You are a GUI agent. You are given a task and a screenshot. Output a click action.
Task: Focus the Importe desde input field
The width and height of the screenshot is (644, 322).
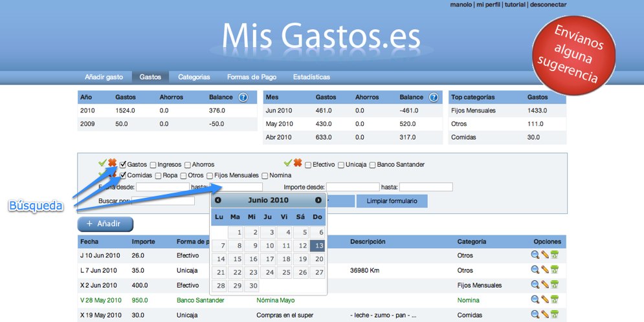coord(352,188)
